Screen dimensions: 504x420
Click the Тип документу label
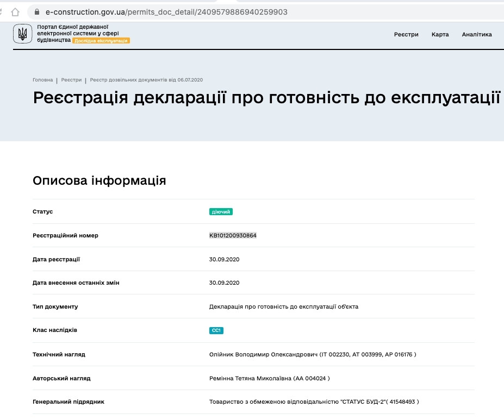point(55,306)
